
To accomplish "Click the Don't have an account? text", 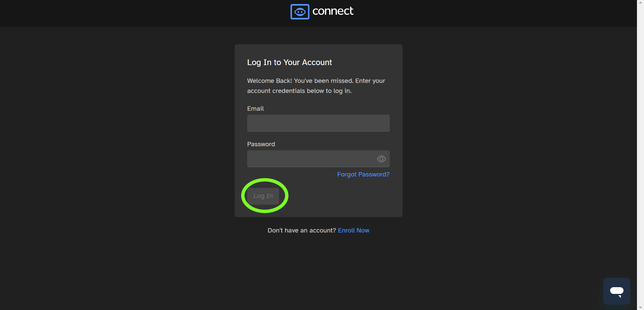I will point(302,230).
